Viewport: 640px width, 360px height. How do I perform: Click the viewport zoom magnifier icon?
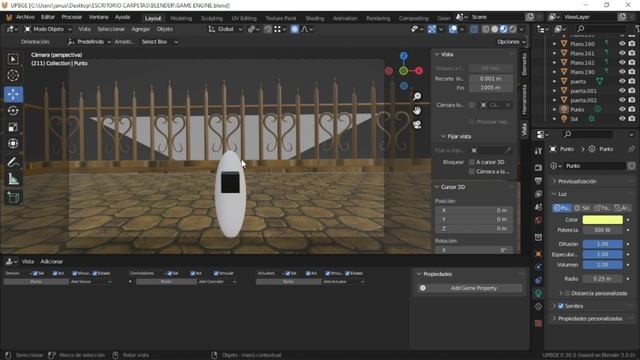tap(417, 96)
